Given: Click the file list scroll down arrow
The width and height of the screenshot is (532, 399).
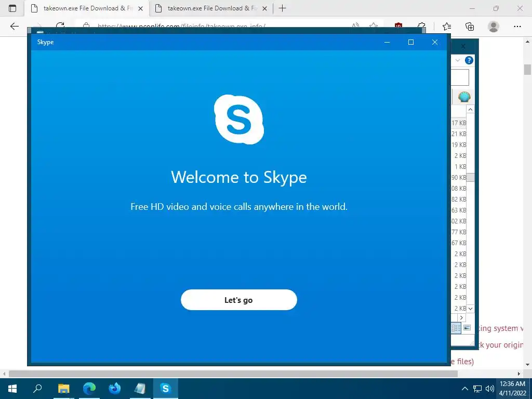Looking at the screenshot, I should (x=470, y=309).
